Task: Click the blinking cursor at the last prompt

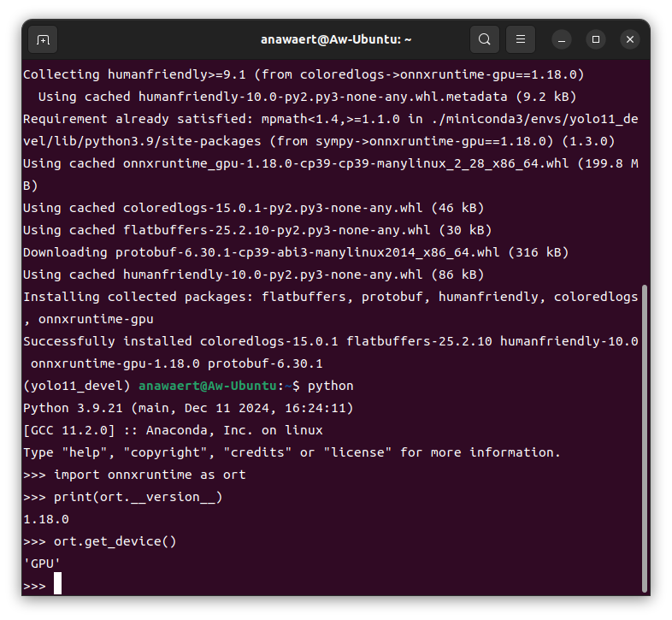Action: click(x=58, y=585)
